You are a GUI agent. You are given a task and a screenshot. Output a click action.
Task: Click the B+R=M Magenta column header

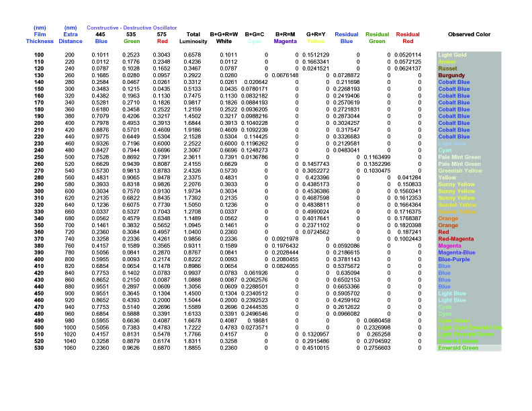(x=286, y=36)
